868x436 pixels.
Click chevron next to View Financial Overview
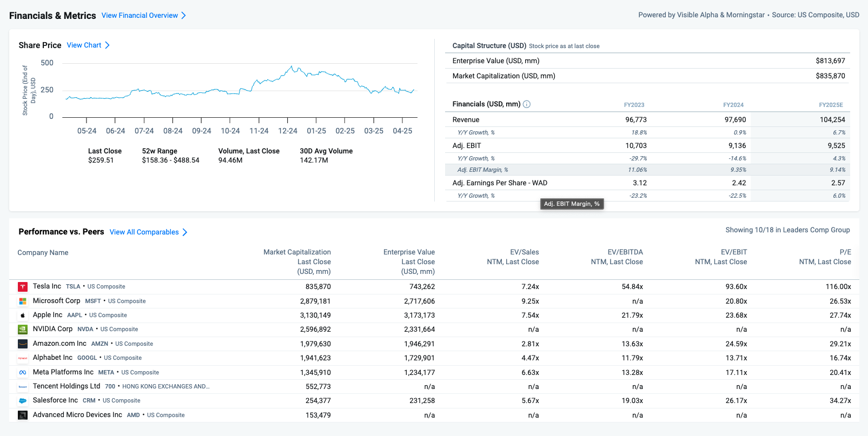point(184,16)
